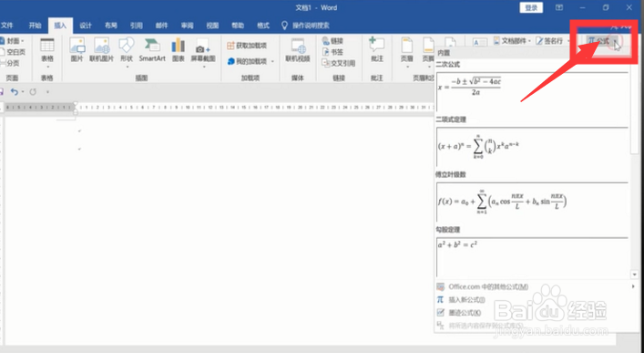Select the Binomial Theorem equation

[x=533, y=147]
